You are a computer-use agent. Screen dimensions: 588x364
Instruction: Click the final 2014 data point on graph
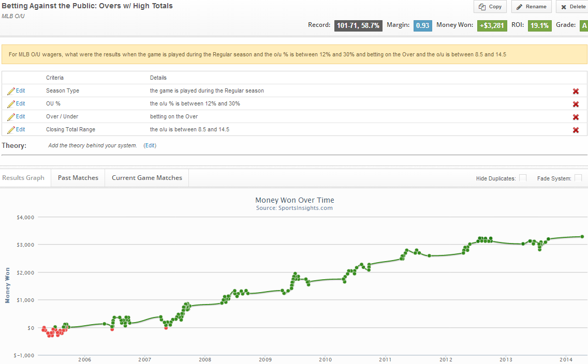(x=582, y=236)
